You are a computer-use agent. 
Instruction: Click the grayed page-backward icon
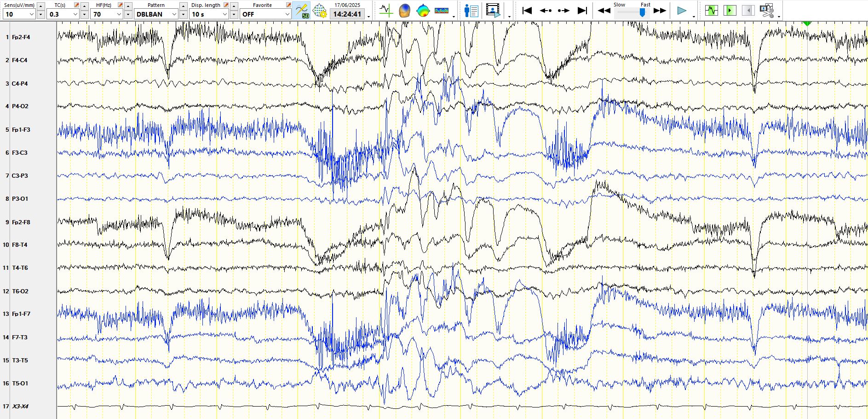(x=748, y=10)
